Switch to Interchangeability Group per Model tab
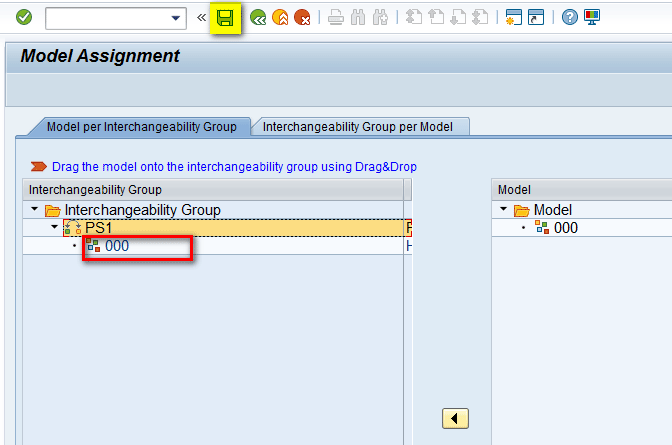This screenshot has height=445, width=672. pos(357,127)
